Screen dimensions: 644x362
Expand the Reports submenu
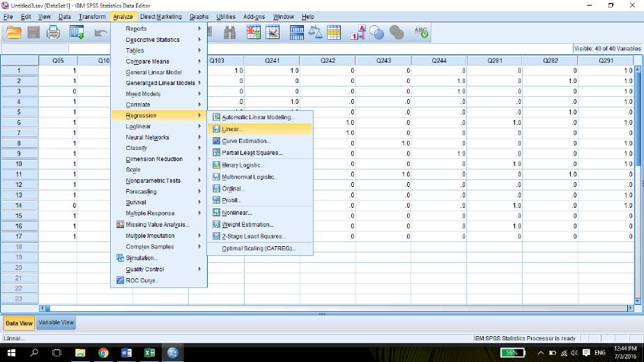pyautogui.click(x=159, y=29)
